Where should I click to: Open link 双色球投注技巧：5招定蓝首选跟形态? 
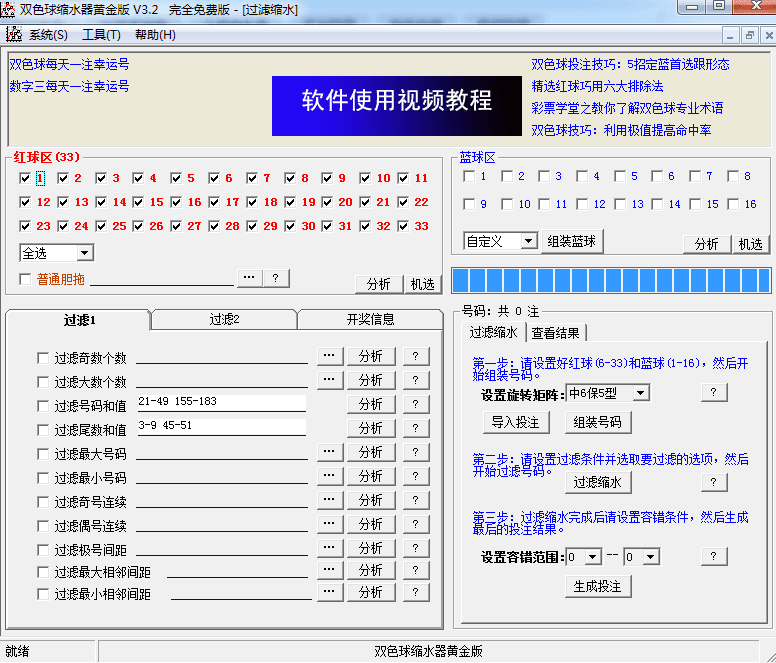pyautogui.click(x=630, y=64)
